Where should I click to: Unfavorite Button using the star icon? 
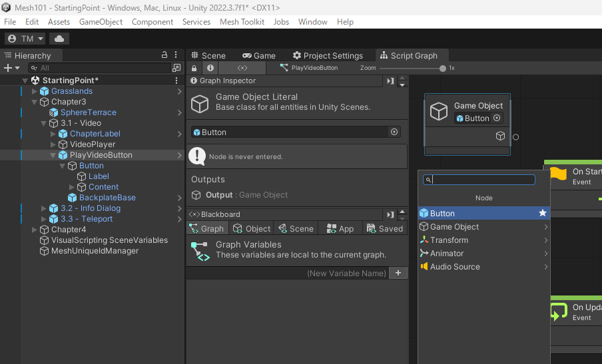[x=543, y=213]
